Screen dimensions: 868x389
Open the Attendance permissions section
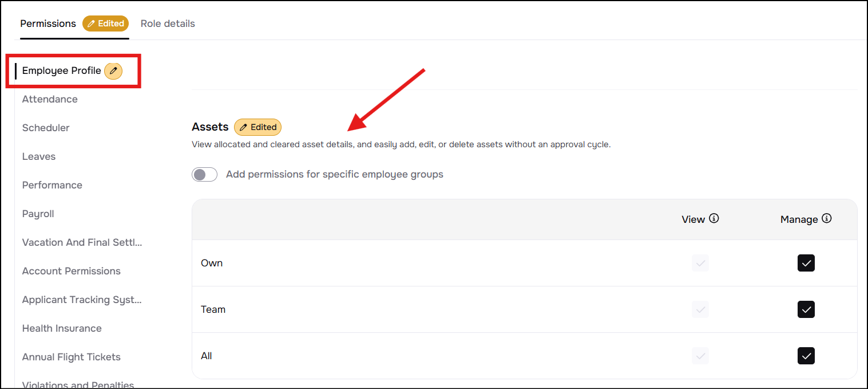(x=50, y=99)
